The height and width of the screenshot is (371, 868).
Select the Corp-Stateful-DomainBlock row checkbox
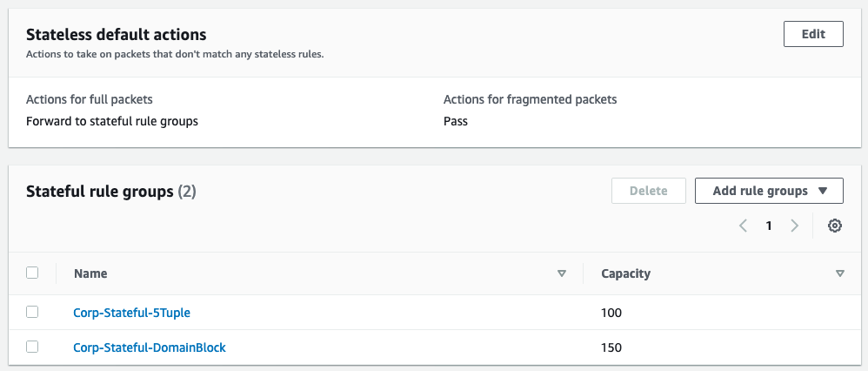[32, 347]
